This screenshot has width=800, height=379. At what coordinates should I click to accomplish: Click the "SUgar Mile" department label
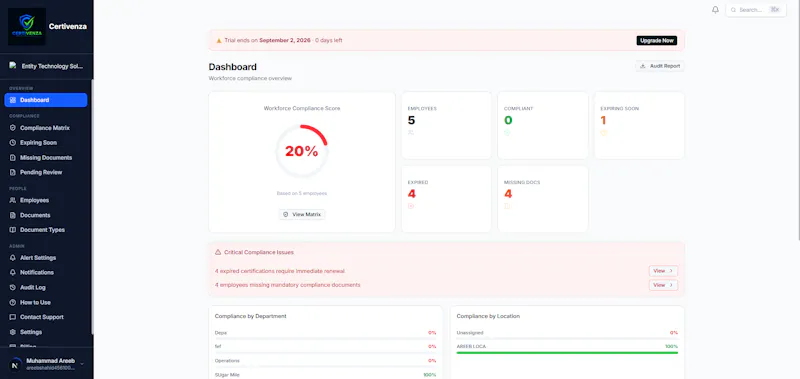click(x=227, y=375)
